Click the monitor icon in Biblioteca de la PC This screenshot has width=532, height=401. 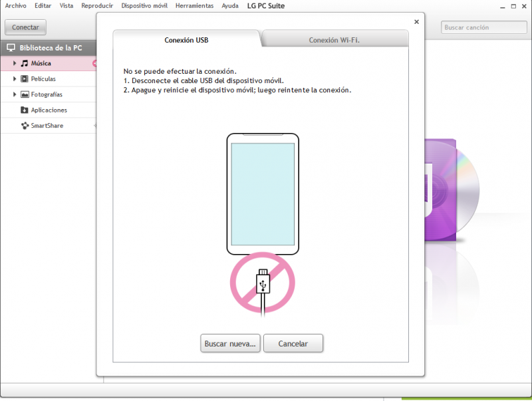tap(11, 48)
